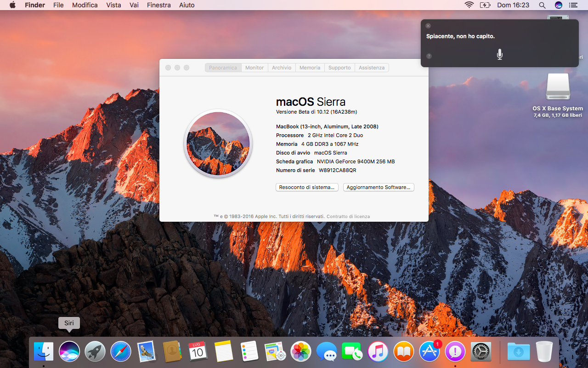The image size is (588, 368).
Task: Open the Contratto di licenza link
Action: (x=348, y=217)
